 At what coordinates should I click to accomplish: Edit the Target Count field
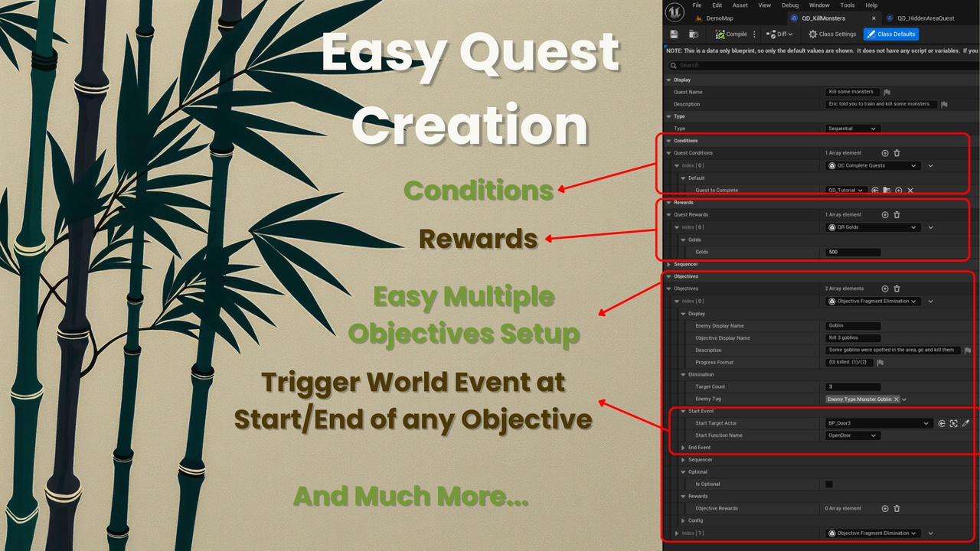coord(853,386)
